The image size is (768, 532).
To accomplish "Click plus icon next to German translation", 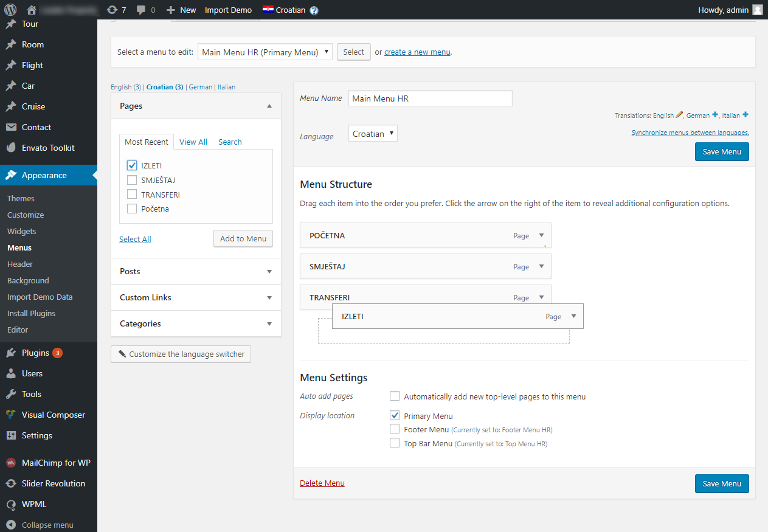I will click(715, 115).
